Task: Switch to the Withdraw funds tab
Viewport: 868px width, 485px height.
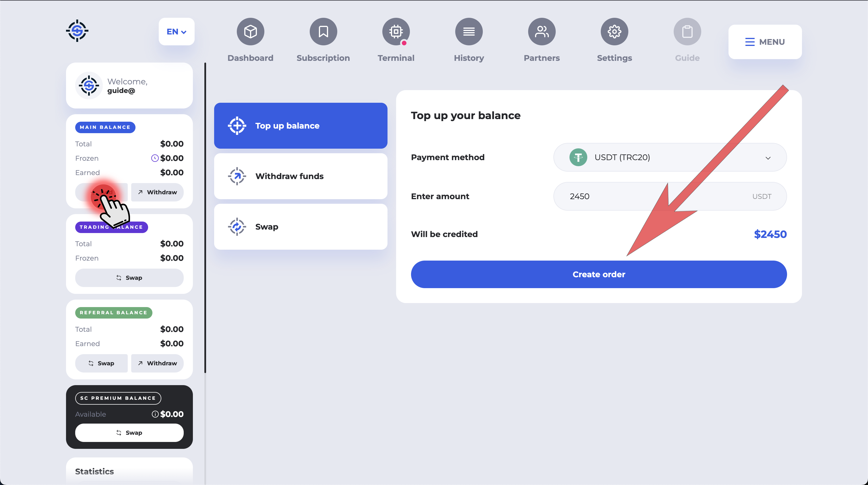Action: pyautogui.click(x=301, y=176)
